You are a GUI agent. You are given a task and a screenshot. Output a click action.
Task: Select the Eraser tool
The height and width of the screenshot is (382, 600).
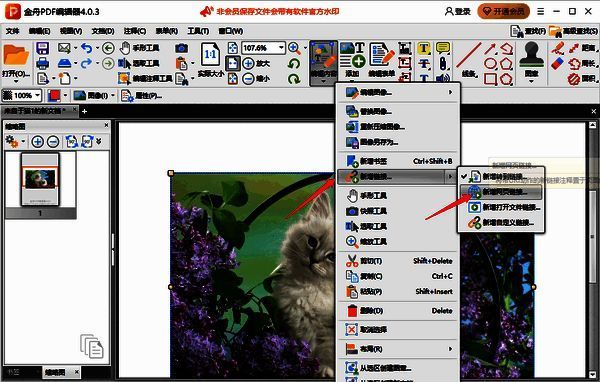coord(558,64)
